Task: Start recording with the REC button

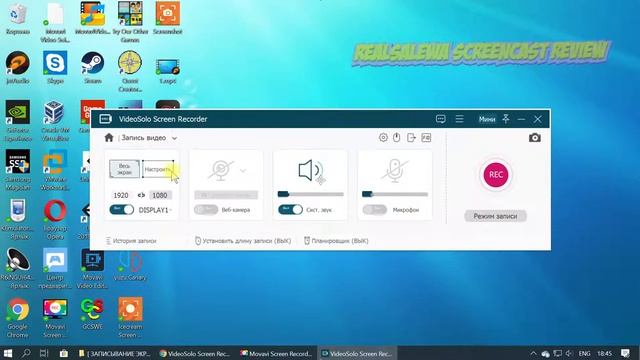Action: tap(496, 175)
